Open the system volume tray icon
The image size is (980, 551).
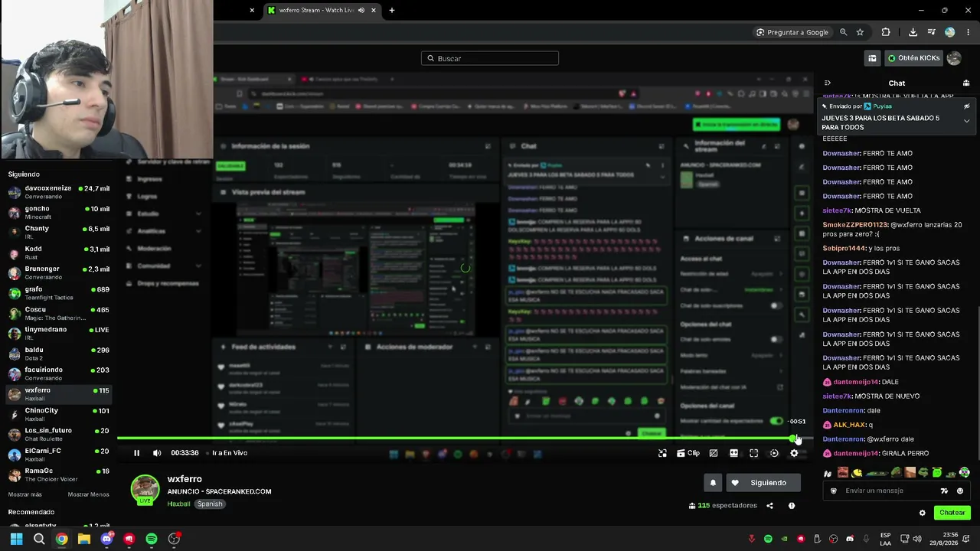916,539
